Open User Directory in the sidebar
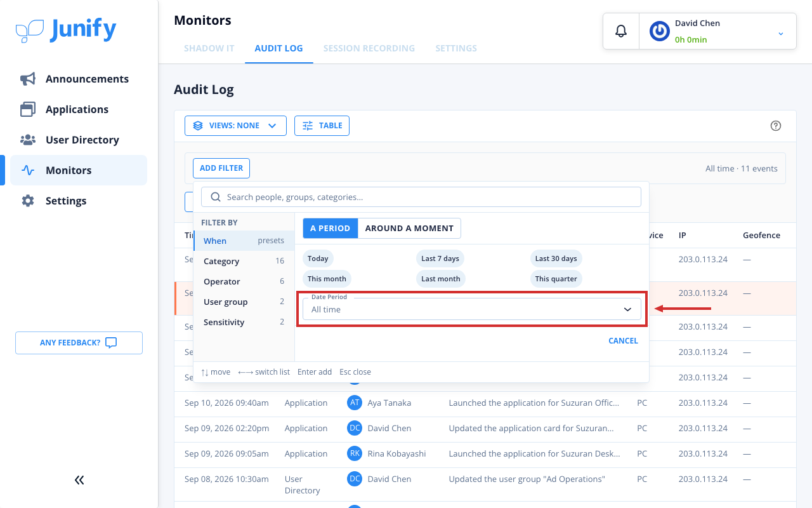This screenshot has width=812, height=508. [x=79, y=140]
